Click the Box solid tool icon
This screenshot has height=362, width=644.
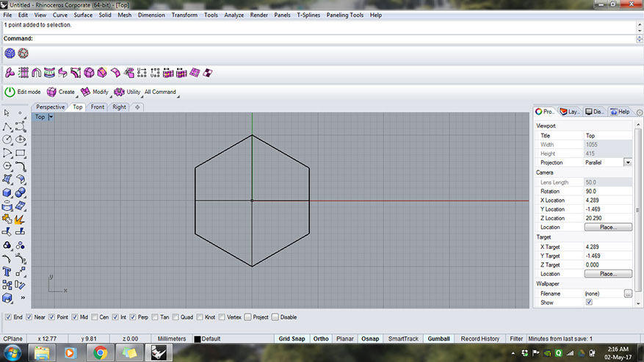(x=7, y=192)
